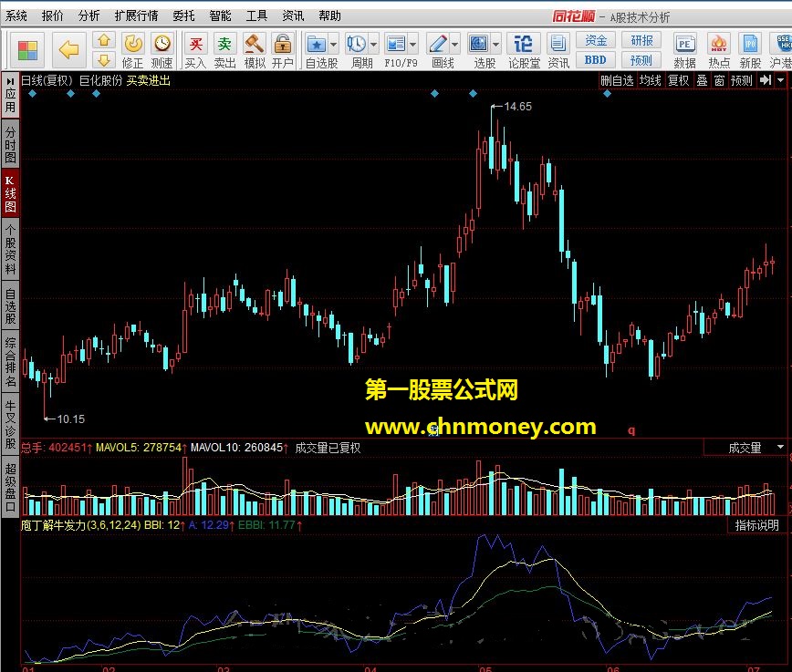Click the BBD button
This screenshot has height=672, width=792.
click(x=596, y=60)
